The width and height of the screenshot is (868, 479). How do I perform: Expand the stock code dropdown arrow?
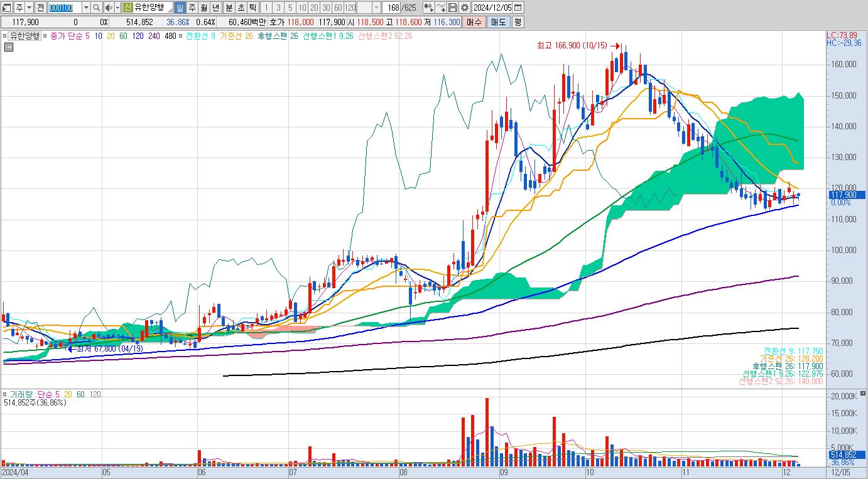pyautogui.click(x=86, y=8)
